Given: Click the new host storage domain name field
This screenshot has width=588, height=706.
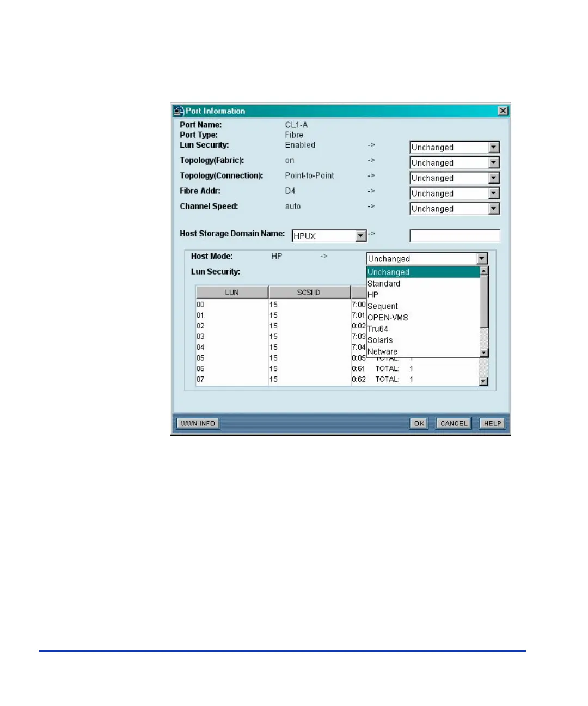Looking at the screenshot, I should [455, 236].
